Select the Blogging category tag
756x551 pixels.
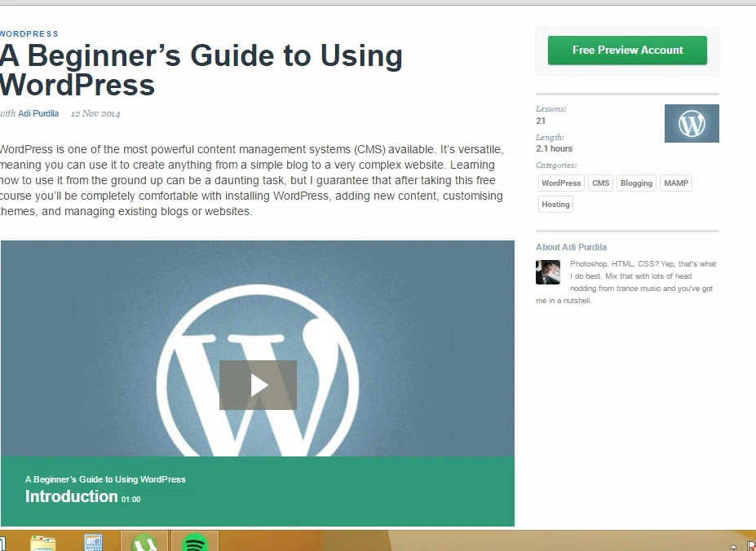pyautogui.click(x=636, y=183)
